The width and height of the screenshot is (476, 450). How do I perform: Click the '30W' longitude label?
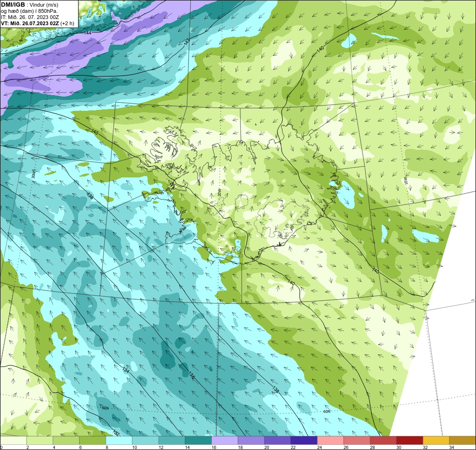point(33,174)
